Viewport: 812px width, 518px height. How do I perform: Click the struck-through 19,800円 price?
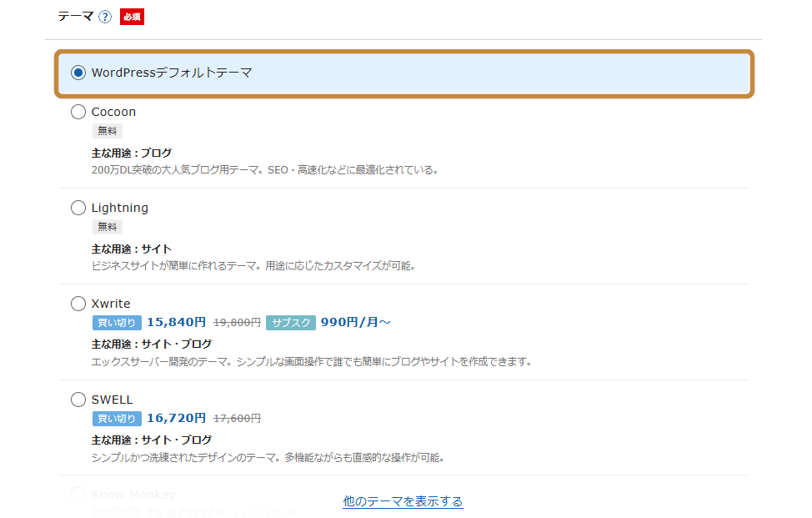tap(237, 323)
